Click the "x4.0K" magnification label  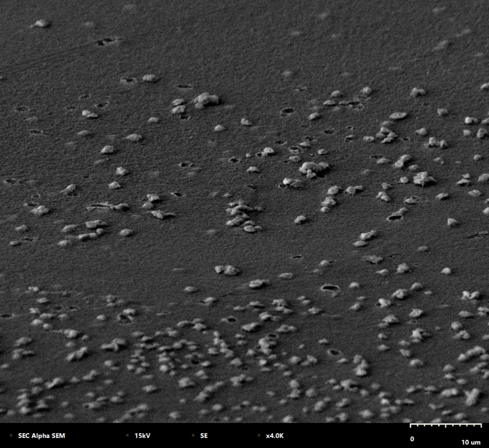(x=274, y=436)
